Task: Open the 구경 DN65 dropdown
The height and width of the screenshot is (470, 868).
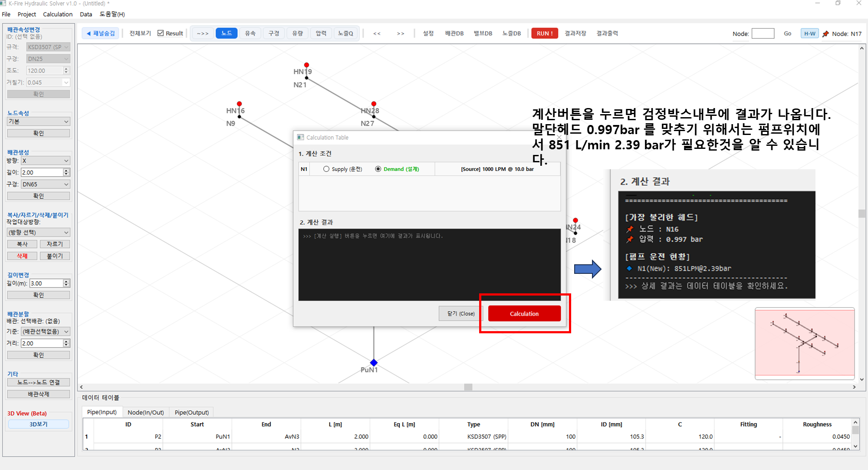Action: point(45,184)
